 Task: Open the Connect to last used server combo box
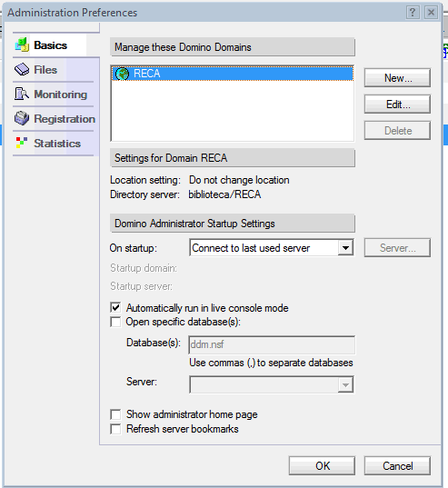(x=272, y=248)
